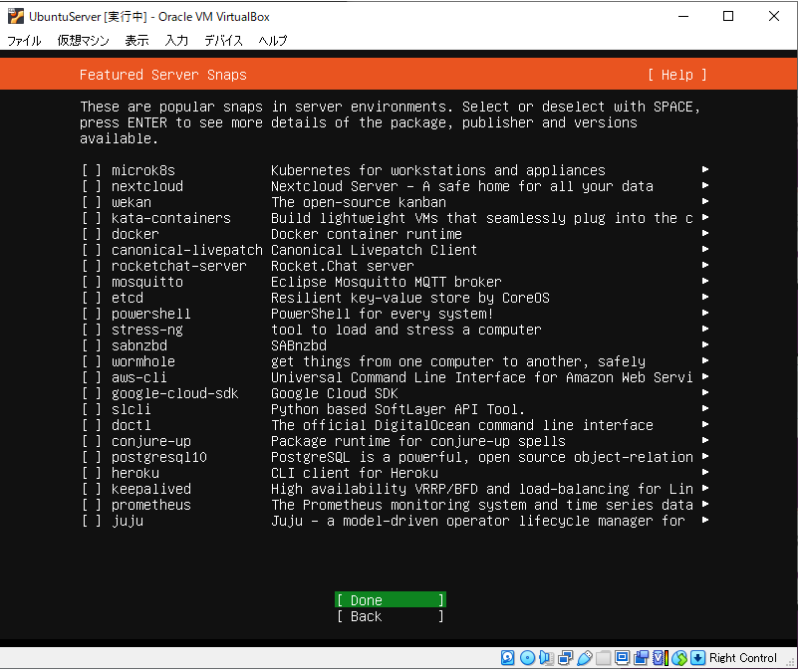The image size is (799, 672).
Task: Expand details arrow for prometheus row
Action: click(705, 505)
